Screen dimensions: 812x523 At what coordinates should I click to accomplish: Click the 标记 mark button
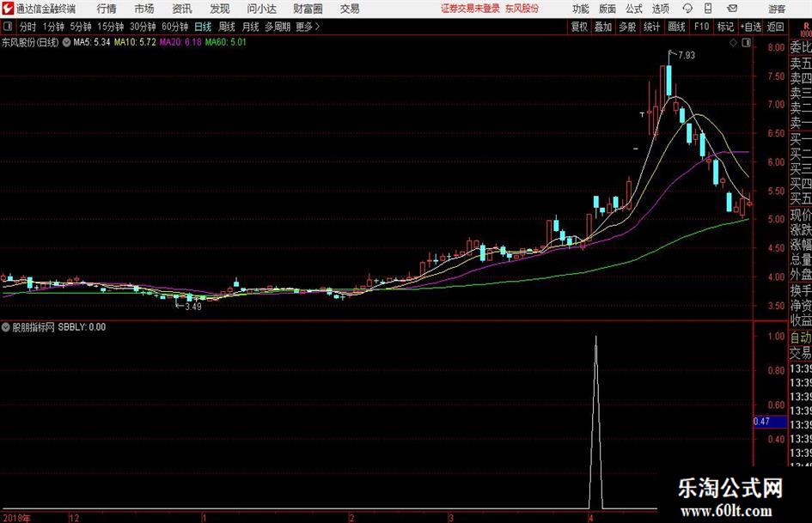click(725, 27)
